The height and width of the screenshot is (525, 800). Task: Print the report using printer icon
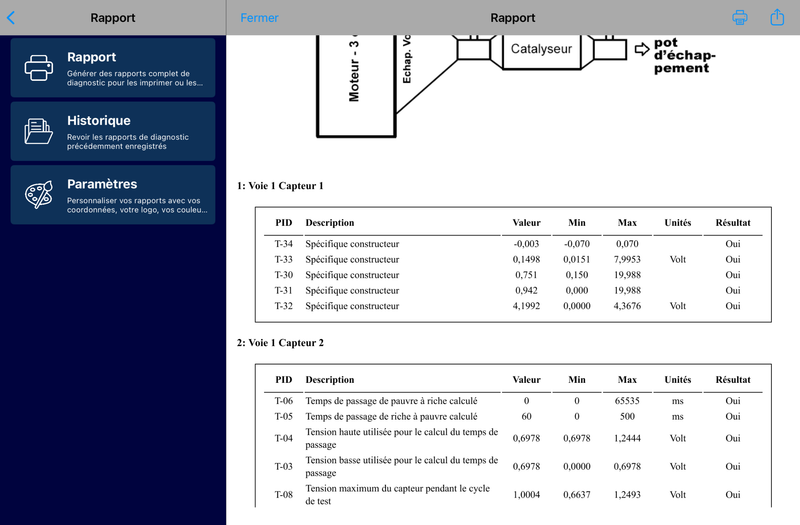[x=740, y=17]
